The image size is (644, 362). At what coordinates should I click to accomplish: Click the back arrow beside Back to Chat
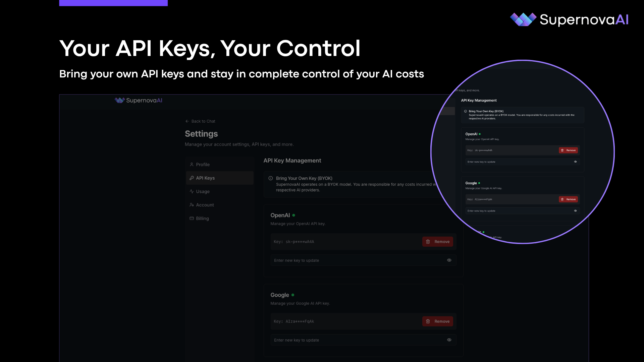pos(187,121)
